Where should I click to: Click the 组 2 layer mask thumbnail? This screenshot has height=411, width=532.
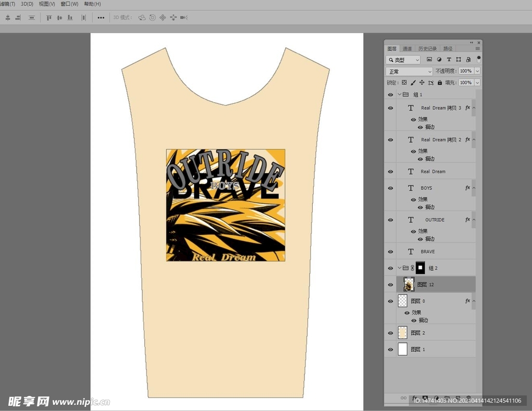[420, 268]
